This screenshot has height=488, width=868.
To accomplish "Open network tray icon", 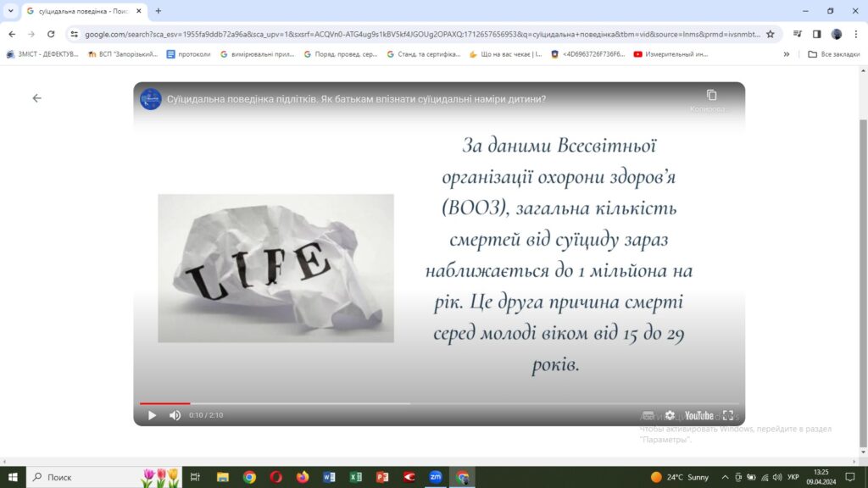I will (765, 477).
